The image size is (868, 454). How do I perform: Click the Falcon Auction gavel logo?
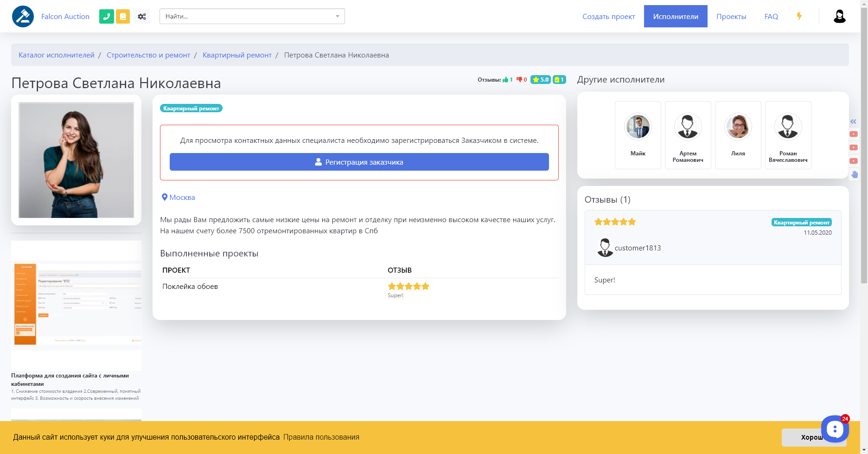click(23, 17)
